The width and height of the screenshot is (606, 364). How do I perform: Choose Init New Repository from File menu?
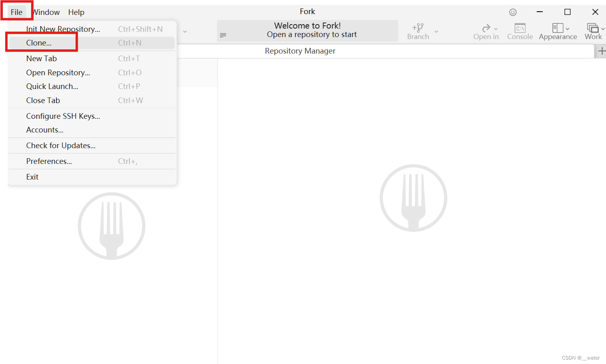click(x=92, y=29)
